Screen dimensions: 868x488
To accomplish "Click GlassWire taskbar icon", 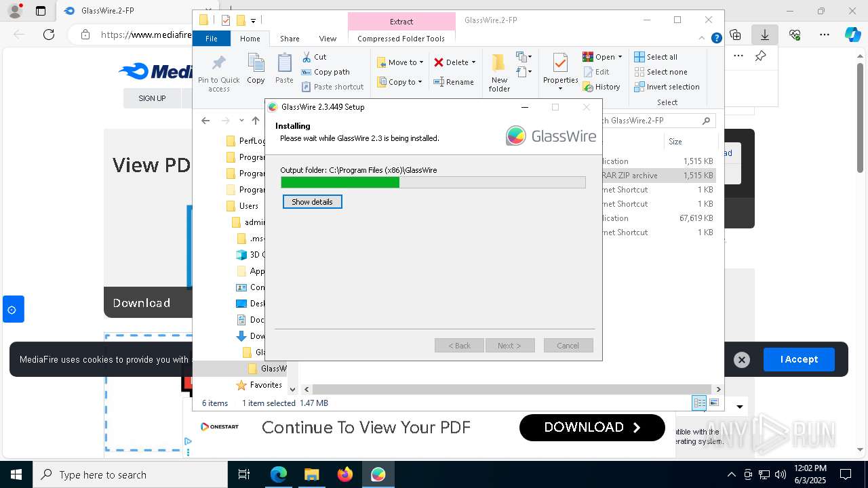I will (x=378, y=474).
